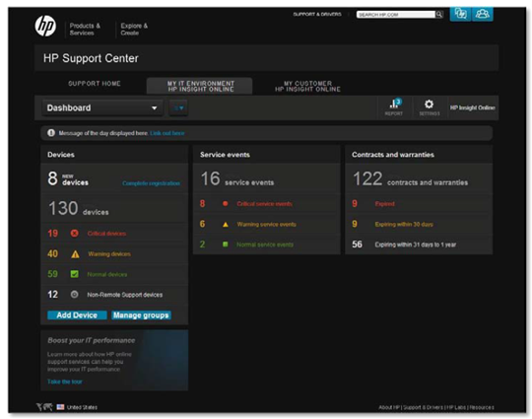The width and height of the screenshot is (532, 419).
Task: Click the Take the tour link
Action: click(65, 382)
